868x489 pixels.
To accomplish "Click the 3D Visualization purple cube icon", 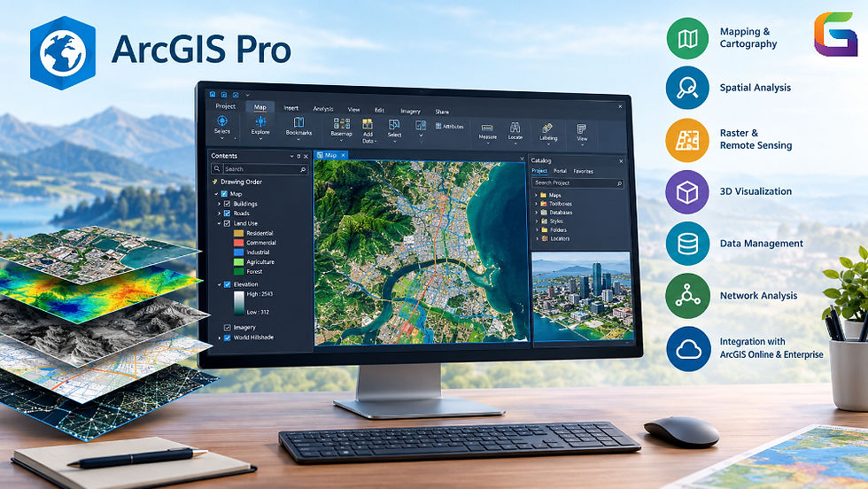I will pyautogui.click(x=687, y=192).
